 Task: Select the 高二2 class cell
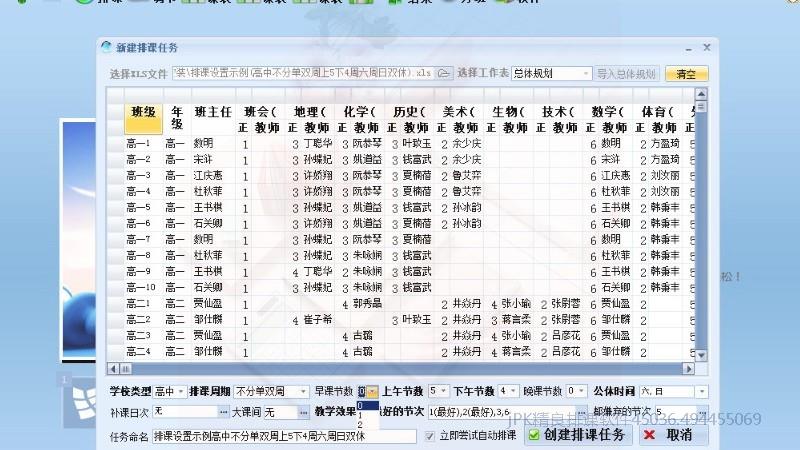coord(143,319)
